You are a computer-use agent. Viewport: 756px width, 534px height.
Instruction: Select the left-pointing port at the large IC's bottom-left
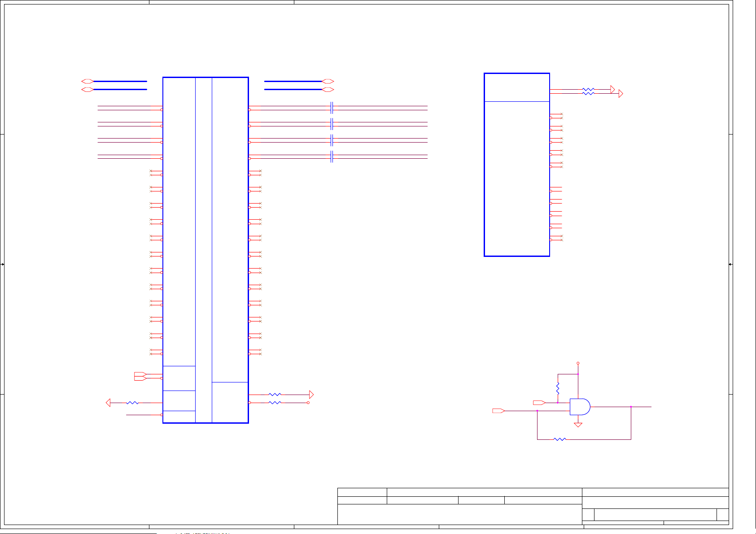[108, 403]
